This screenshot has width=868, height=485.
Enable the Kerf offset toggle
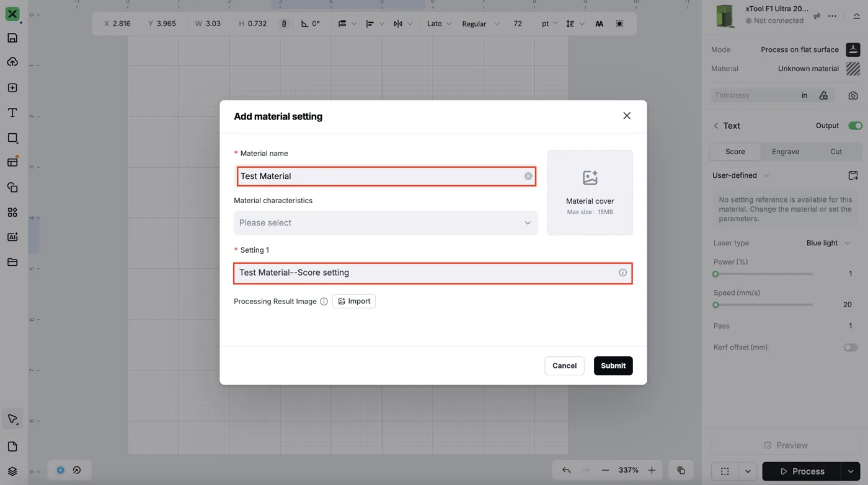(851, 347)
